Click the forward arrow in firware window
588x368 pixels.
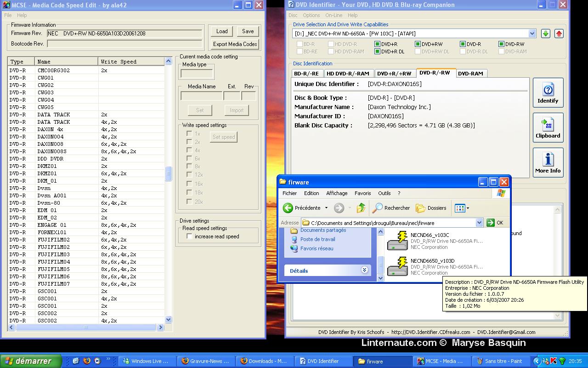click(x=339, y=208)
